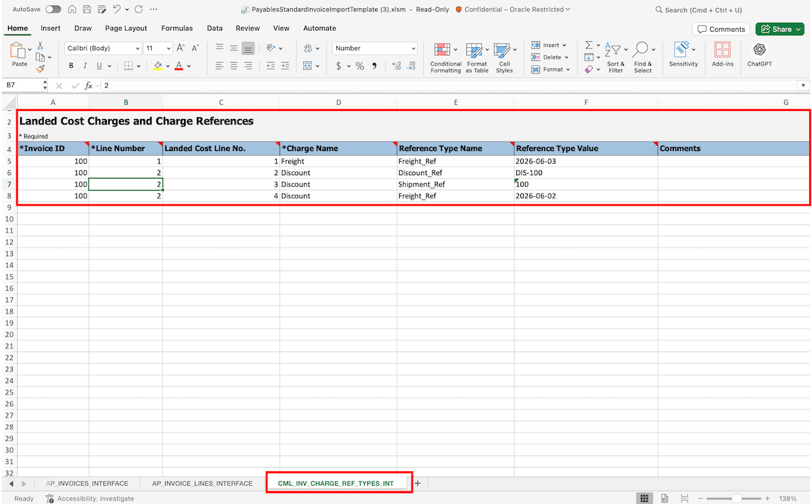The image size is (812, 504).
Task: Toggle bold formatting
Action: [x=70, y=66]
